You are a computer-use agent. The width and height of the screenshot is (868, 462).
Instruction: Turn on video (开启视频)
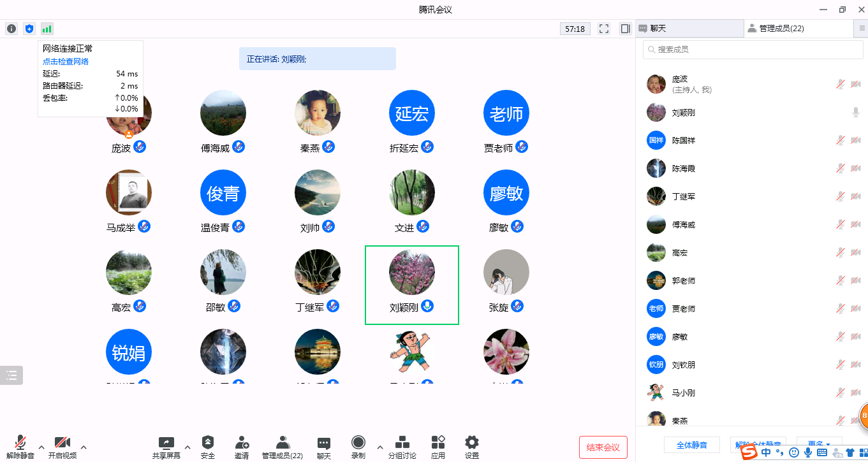coord(62,447)
